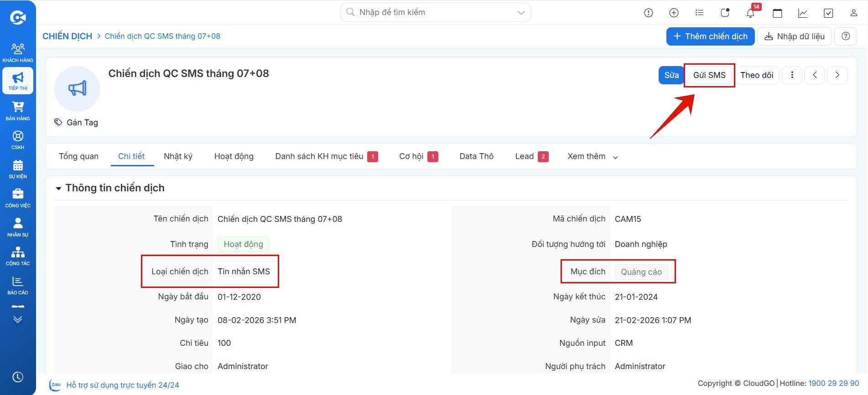Click the page title Chiến dịch QC SMS tháng 07+08
The height and width of the screenshot is (395, 868).
[x=188, y=73]
